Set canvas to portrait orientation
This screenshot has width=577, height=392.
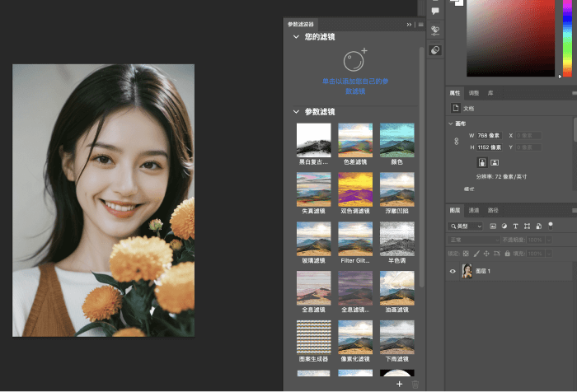(x=482, y=162)
